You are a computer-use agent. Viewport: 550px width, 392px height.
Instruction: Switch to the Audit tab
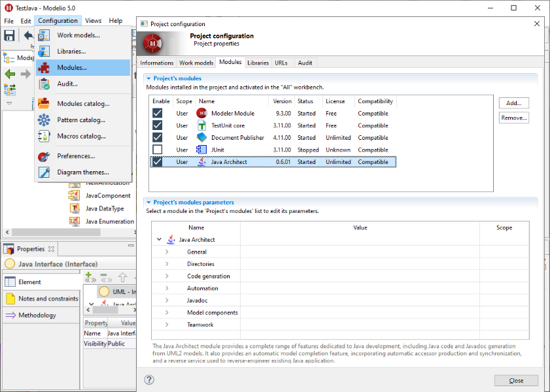(305, 63)
